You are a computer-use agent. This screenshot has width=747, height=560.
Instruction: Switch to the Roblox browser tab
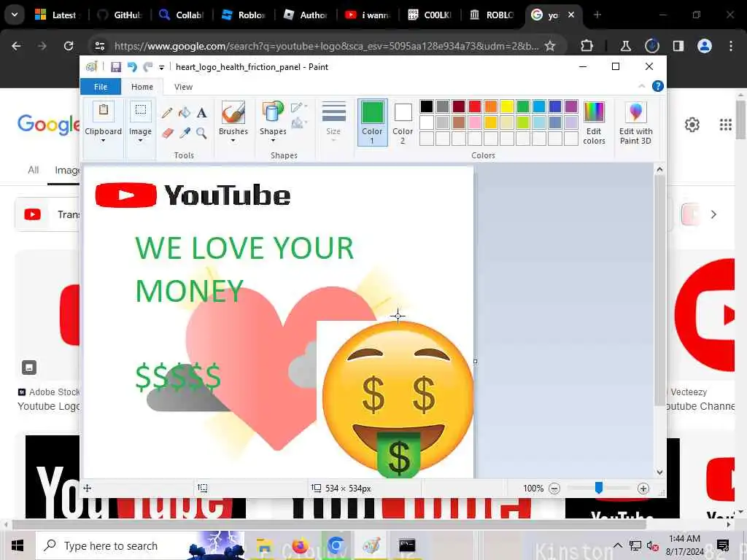point(245,15)
